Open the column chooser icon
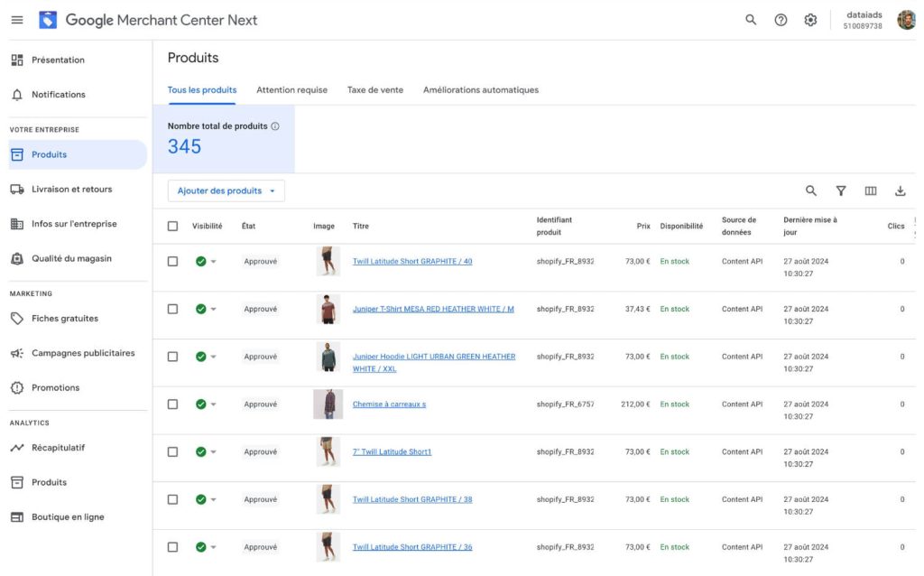The height and width of the screenshot is (576, 924). coord(871,191)
